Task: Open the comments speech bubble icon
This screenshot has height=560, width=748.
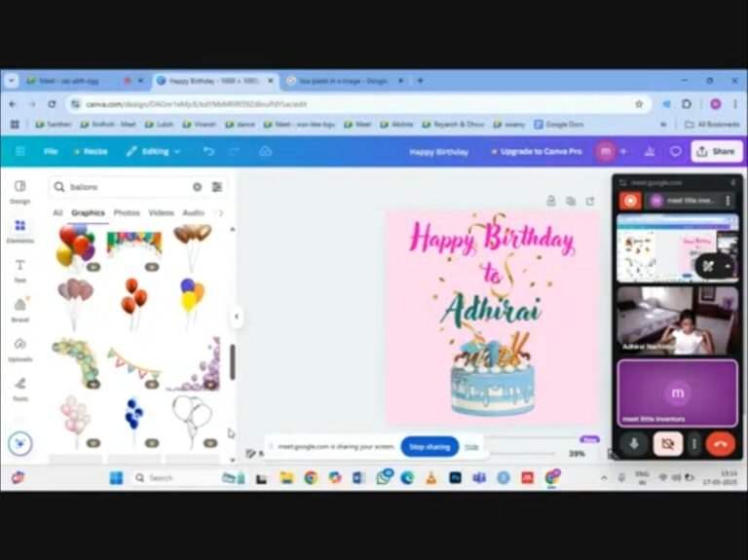Action: pyautogui.click(x=675, y=151)
